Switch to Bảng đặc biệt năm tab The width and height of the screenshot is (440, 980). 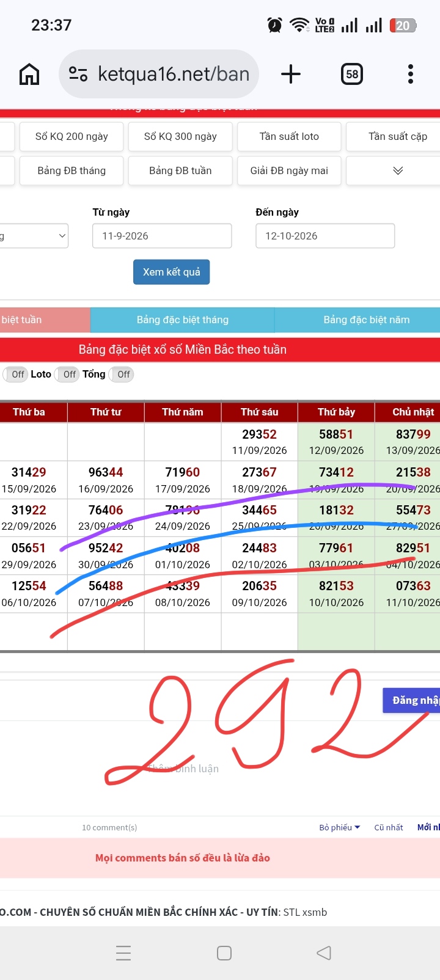(358, 320)
